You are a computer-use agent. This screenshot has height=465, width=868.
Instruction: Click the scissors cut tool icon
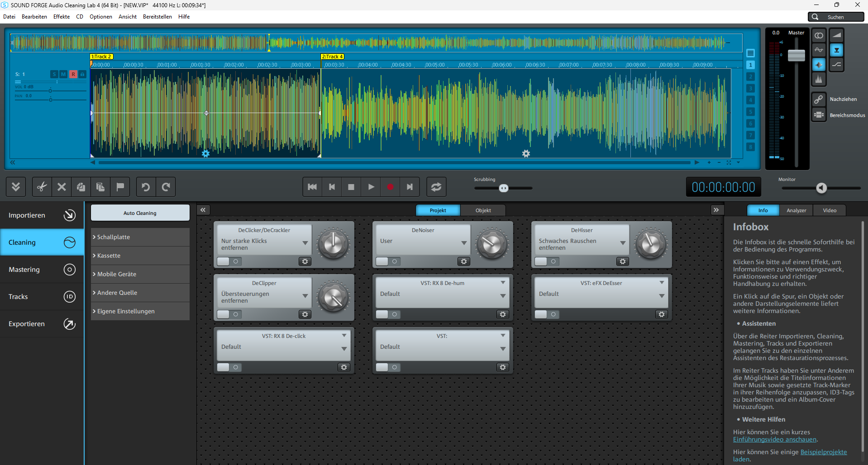coord(42,187)
